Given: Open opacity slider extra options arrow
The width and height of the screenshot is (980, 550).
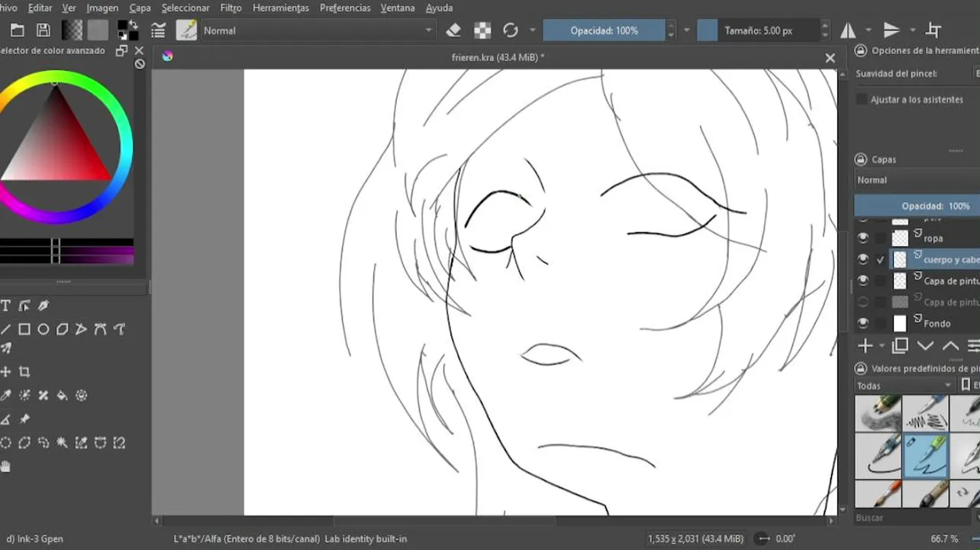Looking at the screenshot, I should pos(686,31).
